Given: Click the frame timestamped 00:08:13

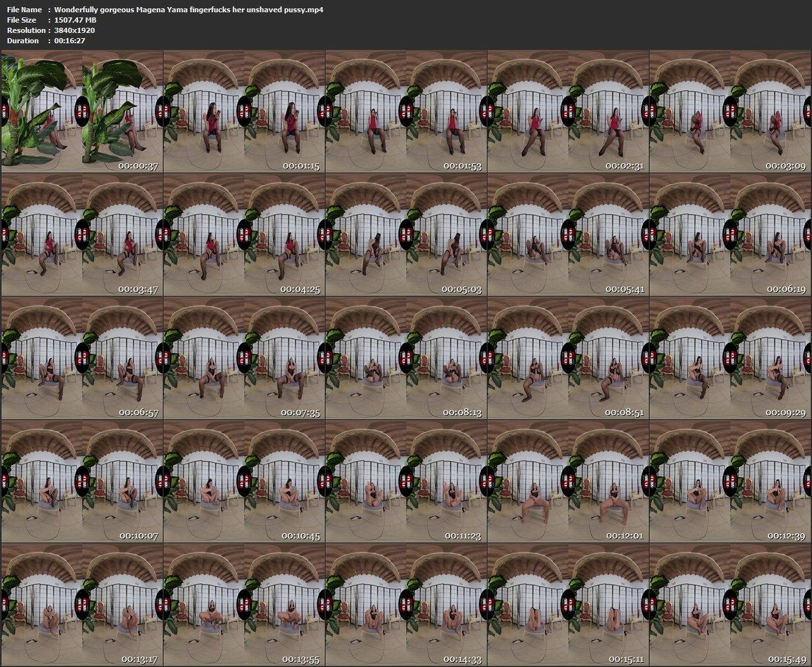Looking at the screenshot, I should (x=406, y=358).
